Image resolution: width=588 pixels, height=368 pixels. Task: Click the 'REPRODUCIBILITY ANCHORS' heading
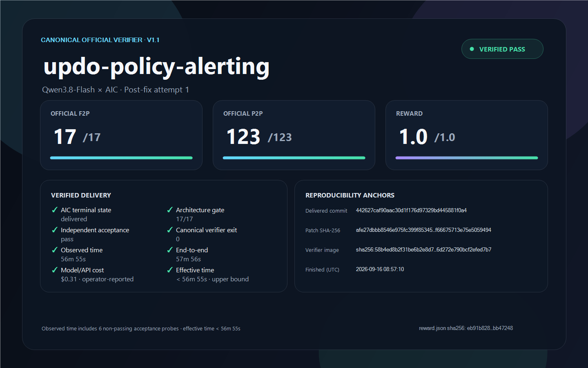point(350,195)
